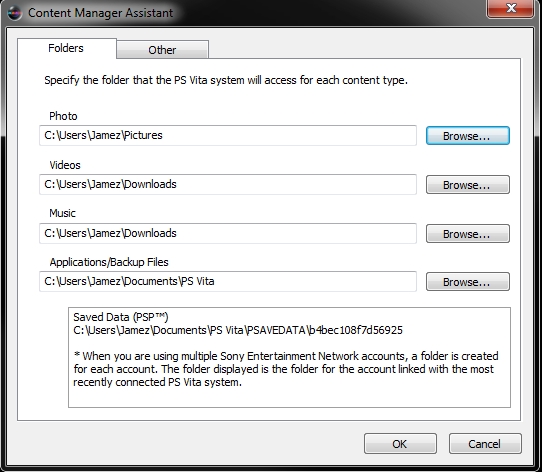This screenshot has height=472, width=542.
Task: Click the Content Manager Assistant title bar icon
Action: [14, 13]
